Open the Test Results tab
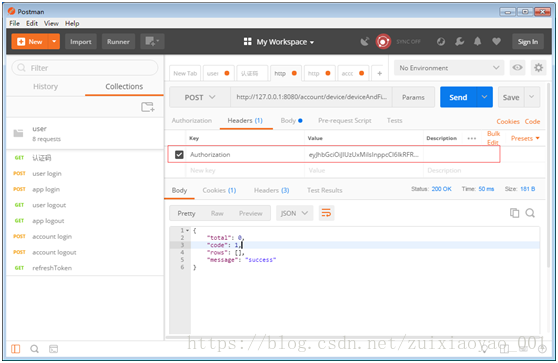The width and height of the screenshot is (558, 363). (x=325, y=190)
